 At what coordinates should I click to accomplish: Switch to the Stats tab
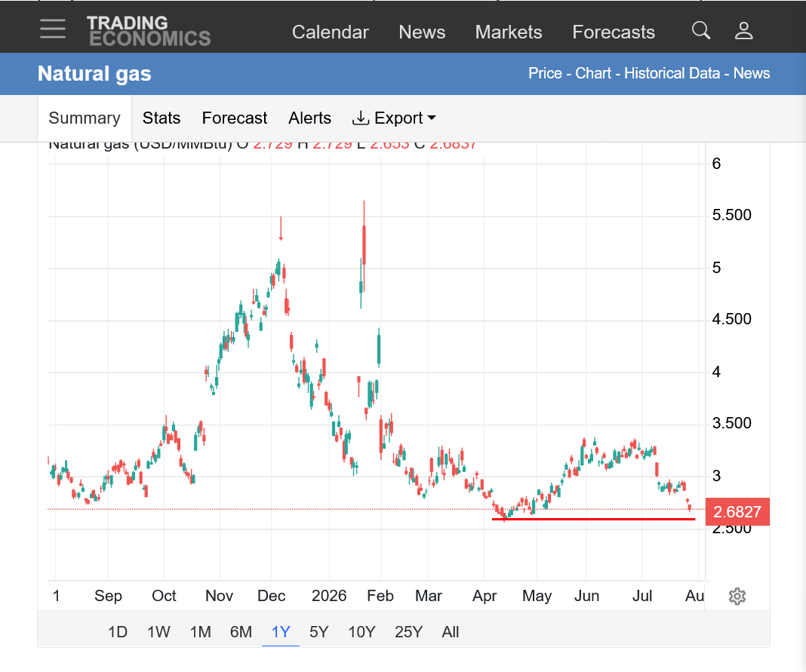pyautogui.click(x=162, y=118)
